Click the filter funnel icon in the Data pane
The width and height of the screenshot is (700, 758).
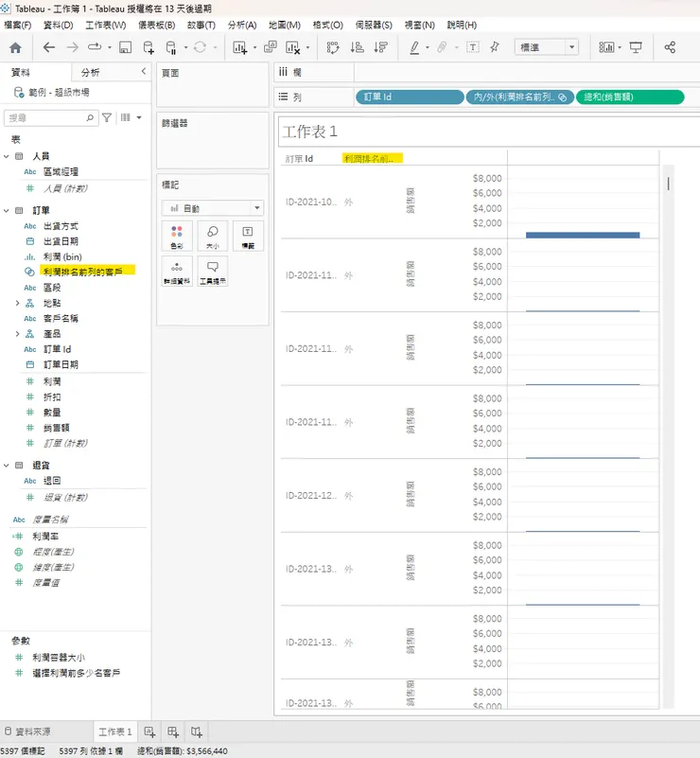107,117
